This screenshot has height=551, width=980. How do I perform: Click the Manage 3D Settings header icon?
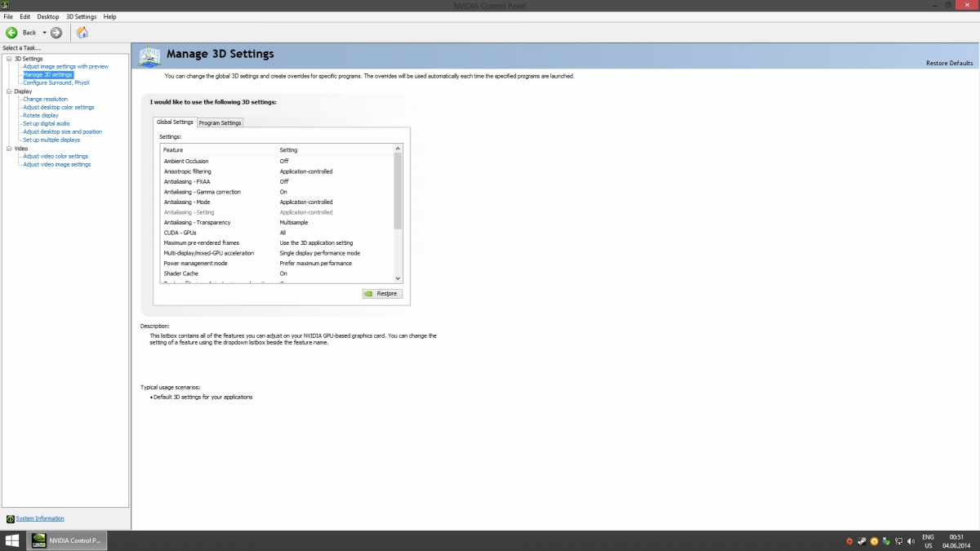tap(149, 56)
